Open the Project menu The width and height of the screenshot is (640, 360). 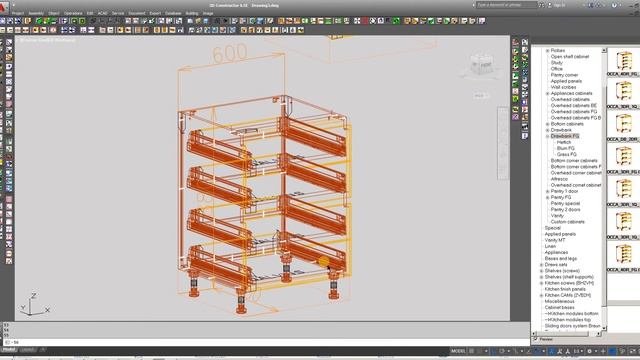click(x=18, y=13)
